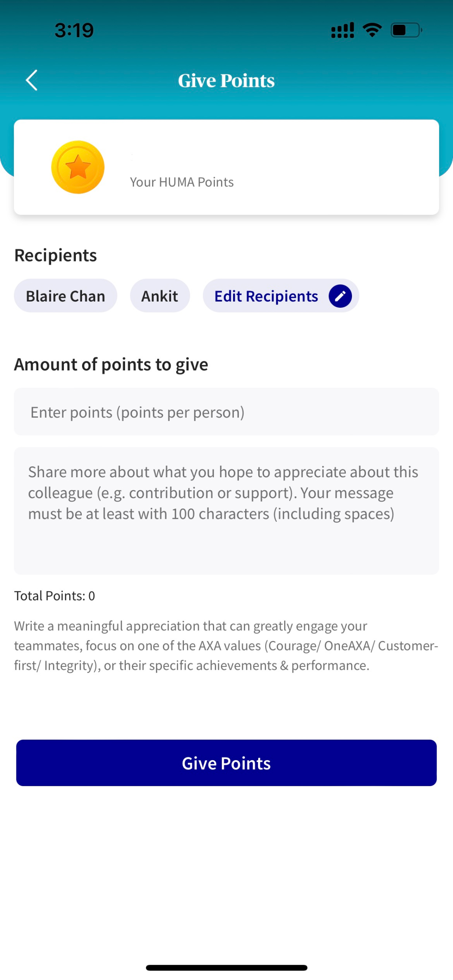Focus the appreciation message text area
This screenshot has height=980, width=453.
226,511
